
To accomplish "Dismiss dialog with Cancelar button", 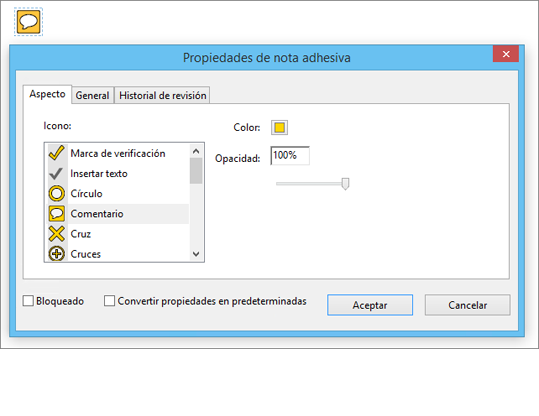I will click(468, 305).
